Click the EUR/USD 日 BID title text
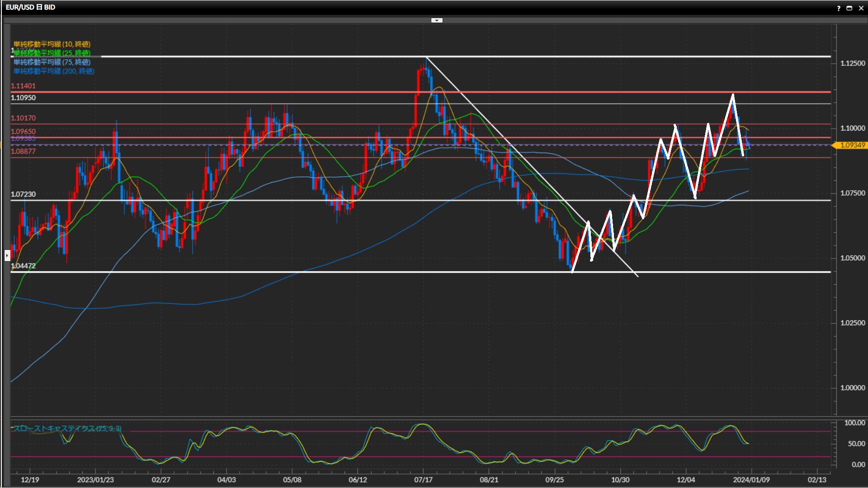This screenshot has height=488, width=868. pos(30,7)
